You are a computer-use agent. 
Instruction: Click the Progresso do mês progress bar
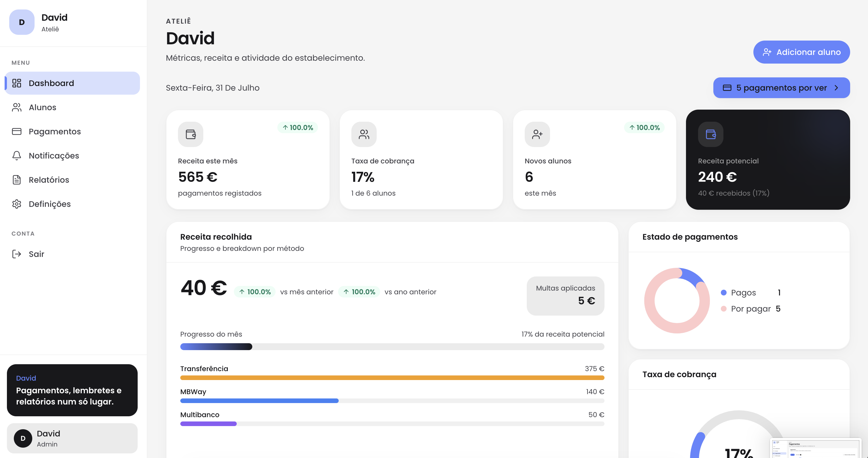point(392,347)
